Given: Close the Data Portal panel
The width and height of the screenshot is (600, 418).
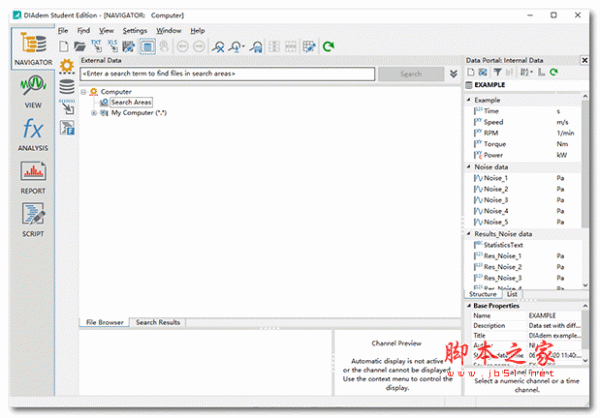Looking at the screenshot, I should 584,60.
